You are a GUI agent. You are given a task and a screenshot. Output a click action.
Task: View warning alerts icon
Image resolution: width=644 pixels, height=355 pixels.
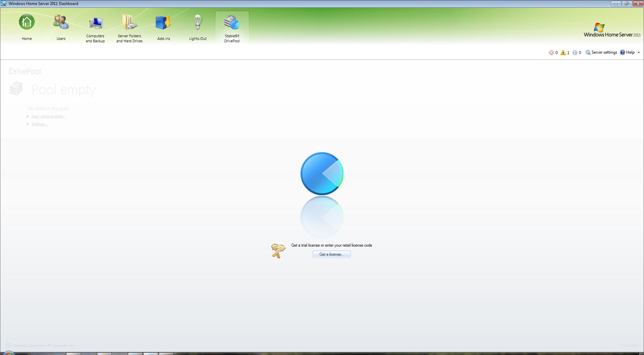click(x=563, y=53)
